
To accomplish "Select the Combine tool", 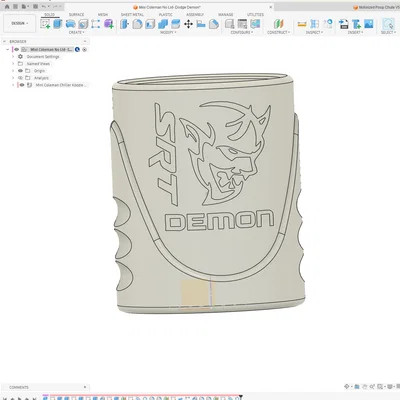I will point(163,24).
